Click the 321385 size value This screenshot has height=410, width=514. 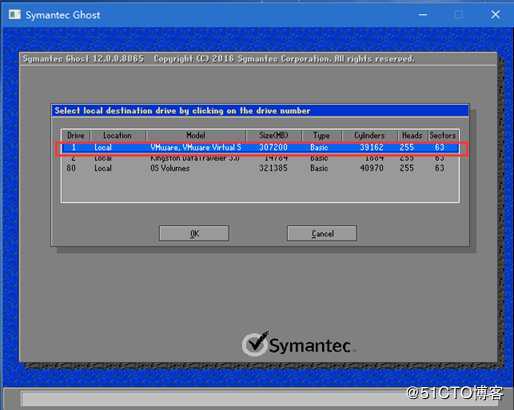pyautogui.click(x=273, y=168)
